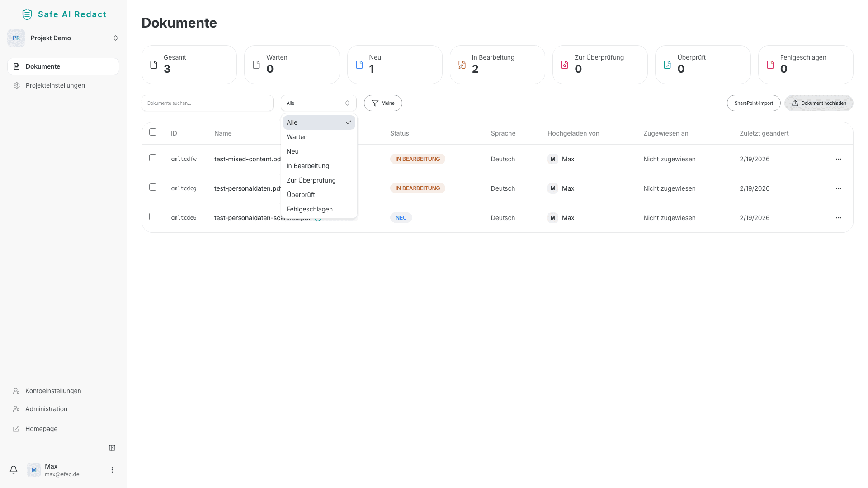Screen dimensions: 868x488
Task: Select all documents with the header checkbox
Action: click(153, 132)
